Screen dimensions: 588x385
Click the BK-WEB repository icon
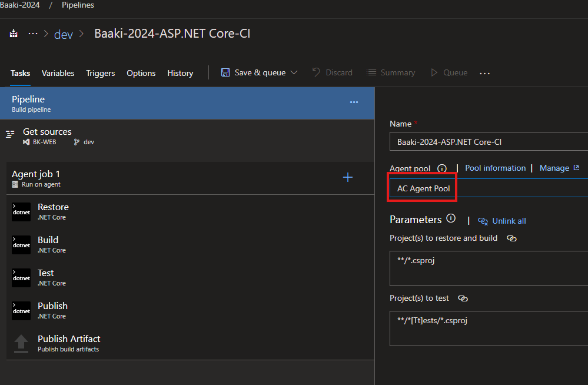26,142
